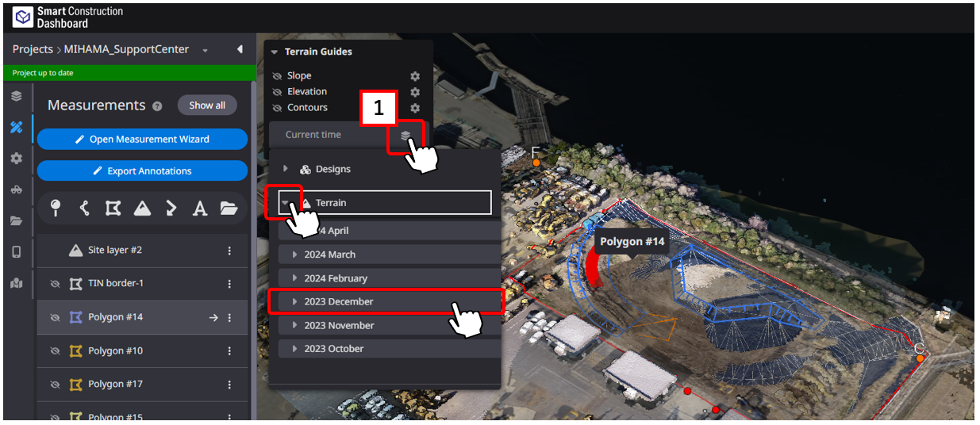The width and height of the screenshot is (980, 425).
Task: Open the measurements folder icon
Action: 229,208
